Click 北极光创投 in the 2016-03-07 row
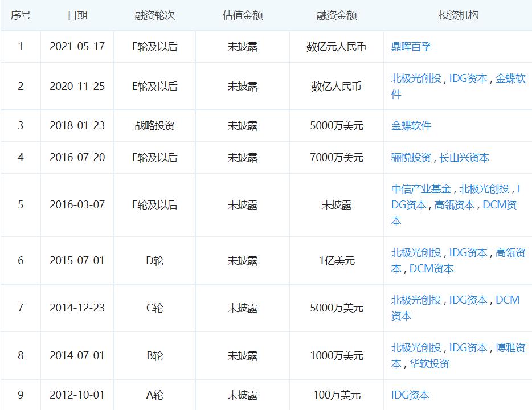This screenshot has height=410, width=532. pos(484,189)
